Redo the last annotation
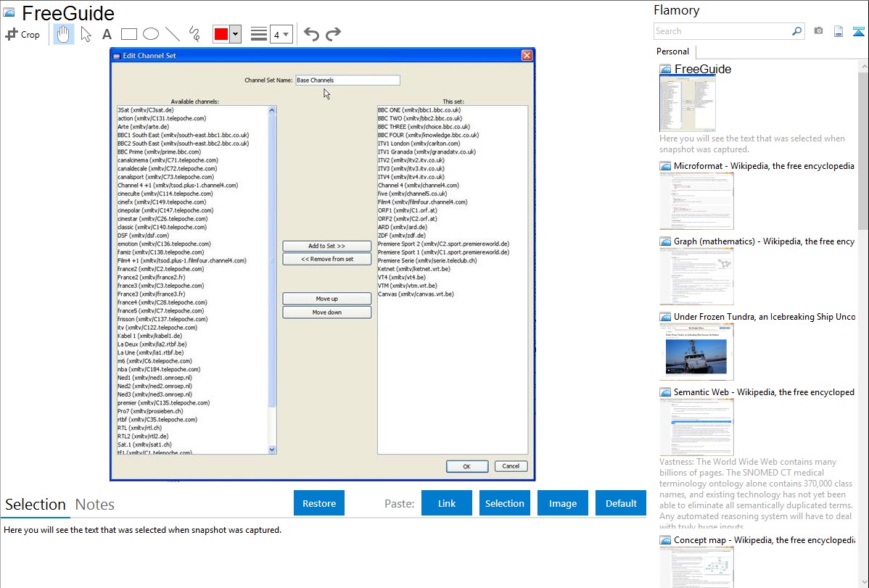Image resolution: width=869 pixels, height=588 pixels. pyautogui.click(x=333, y=34)
